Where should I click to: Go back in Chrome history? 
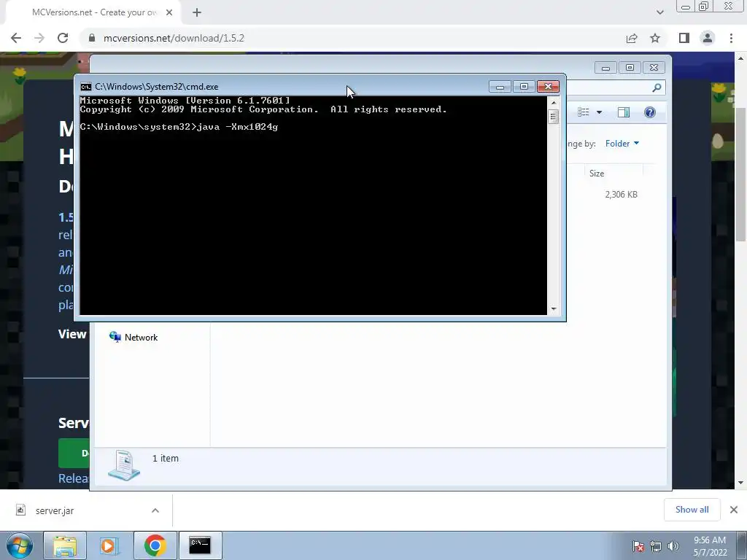(x=16, y=38)
